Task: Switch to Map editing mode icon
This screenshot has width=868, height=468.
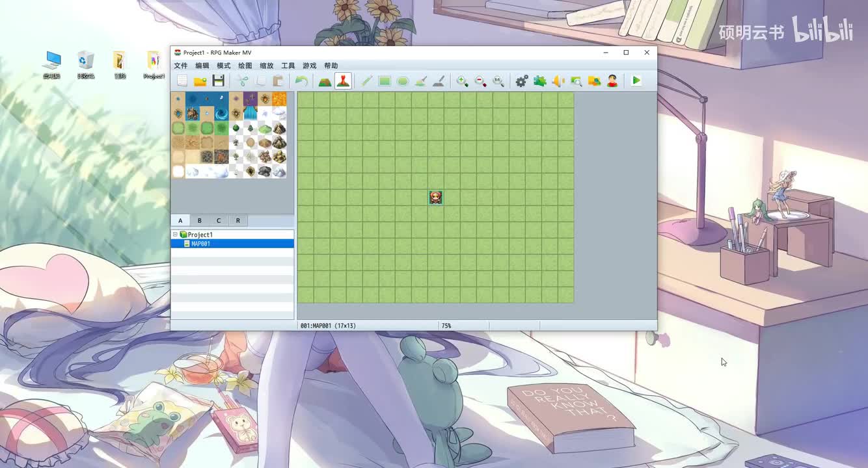Action: [325, 81]
